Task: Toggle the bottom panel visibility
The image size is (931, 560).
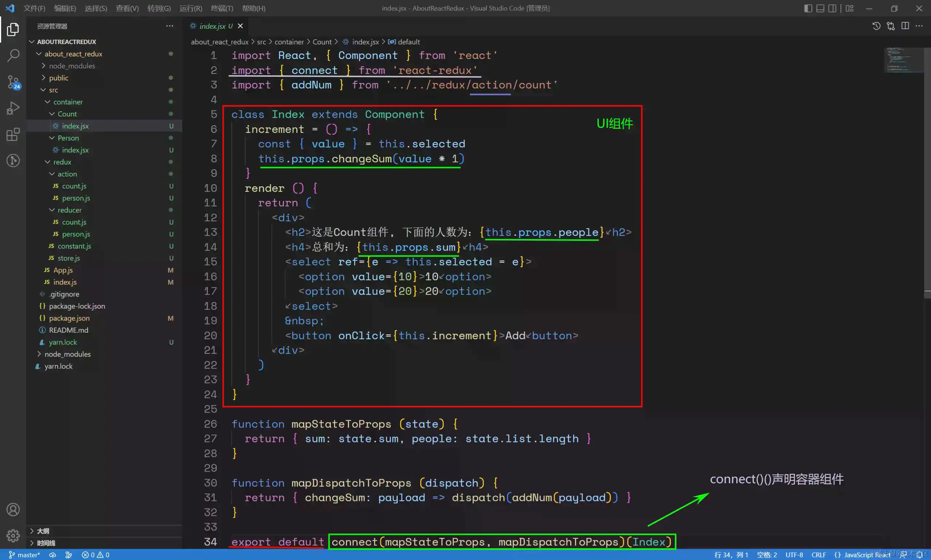Action: [820, 8]
